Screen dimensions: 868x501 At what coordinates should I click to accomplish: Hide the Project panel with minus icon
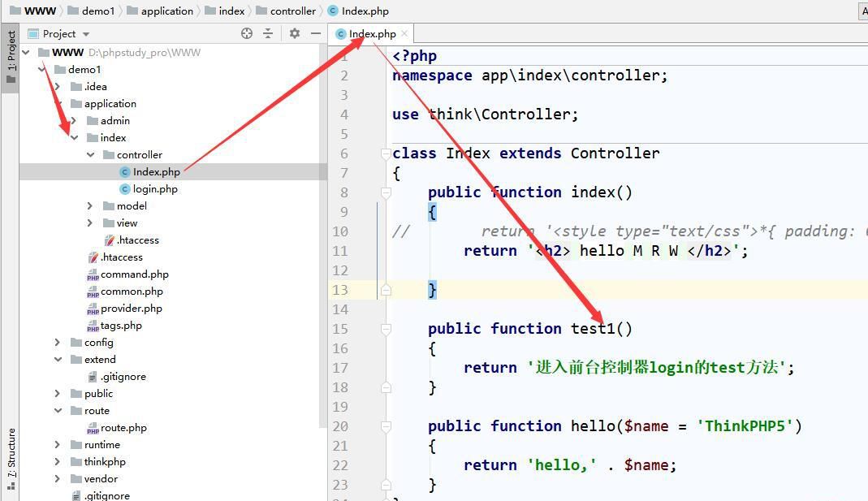pyautogui.click(x=316, y=34)
